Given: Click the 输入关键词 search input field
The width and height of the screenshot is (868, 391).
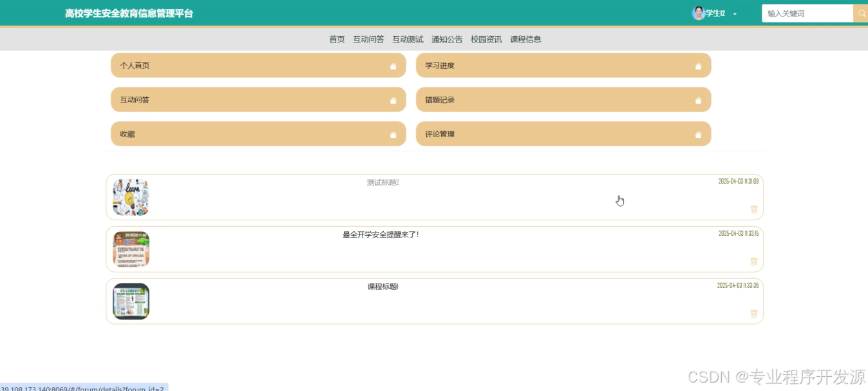Looking at the screenshot, I should pos(807,14).
